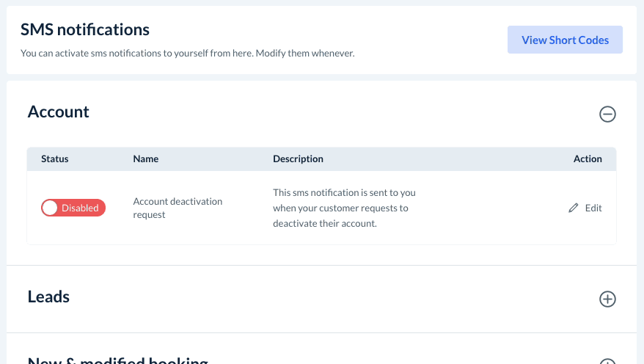Enable the Account deactivation request SMS toggle
This screenshot has width=644, height=364.
click(x=73, y=208)
